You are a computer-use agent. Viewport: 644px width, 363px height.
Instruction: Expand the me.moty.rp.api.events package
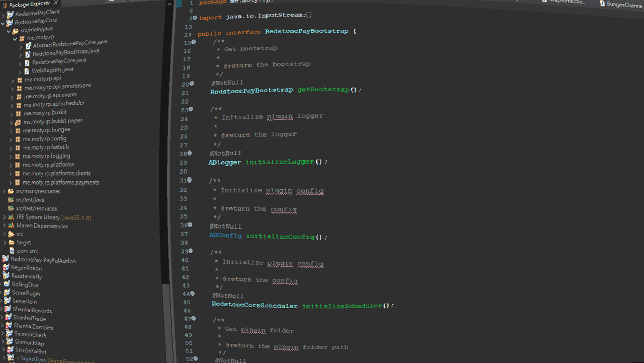12,97
